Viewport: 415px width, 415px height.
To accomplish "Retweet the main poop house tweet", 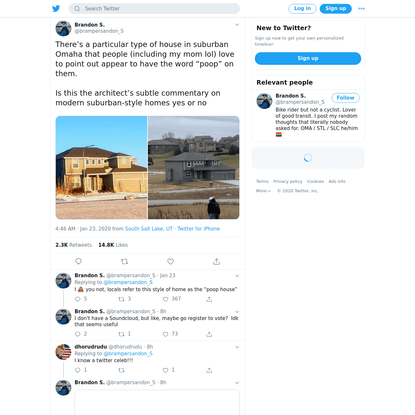I will 124,262.
